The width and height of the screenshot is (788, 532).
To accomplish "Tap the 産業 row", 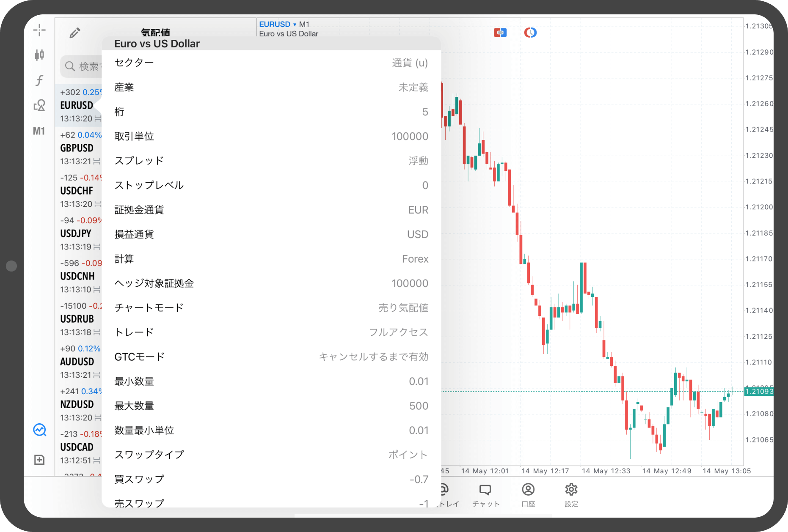I will coord(271,87).
